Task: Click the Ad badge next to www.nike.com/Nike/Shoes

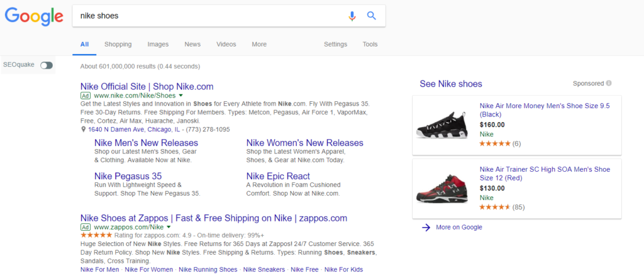Action: (86, 96)
